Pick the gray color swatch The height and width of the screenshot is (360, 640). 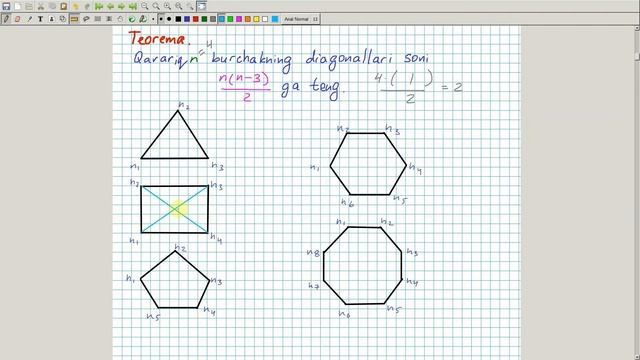[213, 19]
